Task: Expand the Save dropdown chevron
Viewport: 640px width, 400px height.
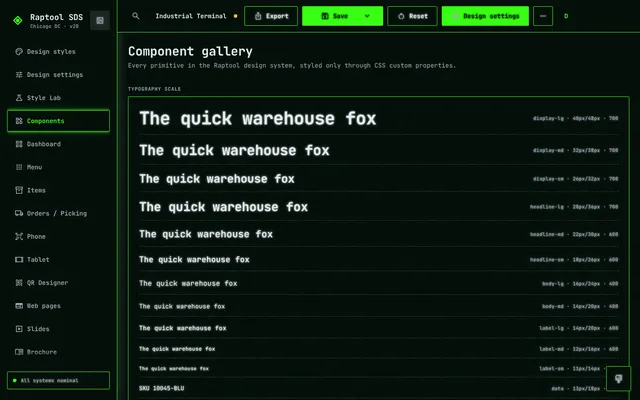Action: 367,16
